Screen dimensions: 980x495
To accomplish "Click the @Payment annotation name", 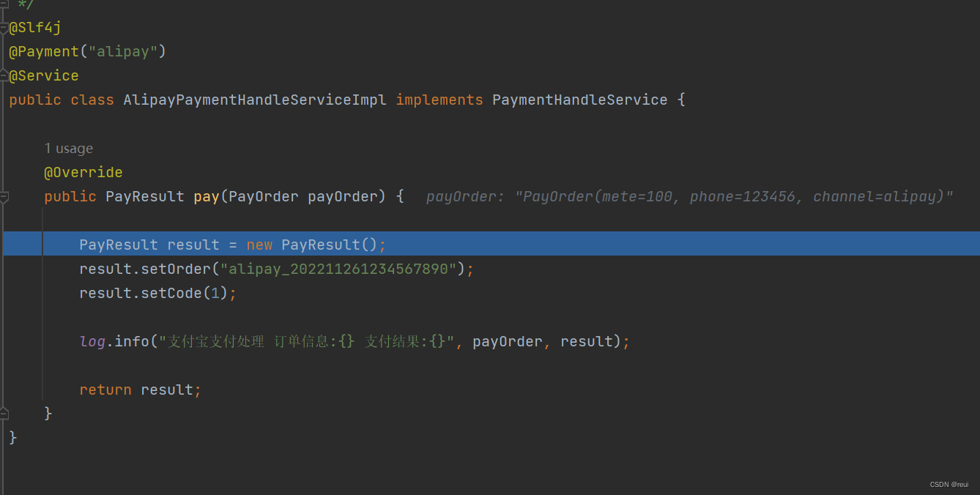I will (44, 51).
